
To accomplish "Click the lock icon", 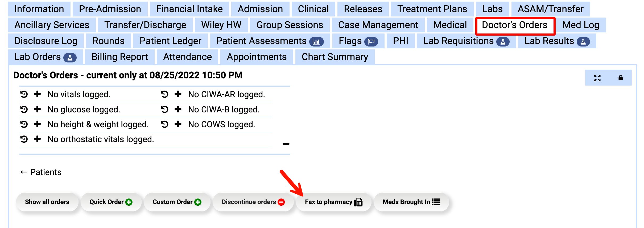I will (x=620, y=78).
